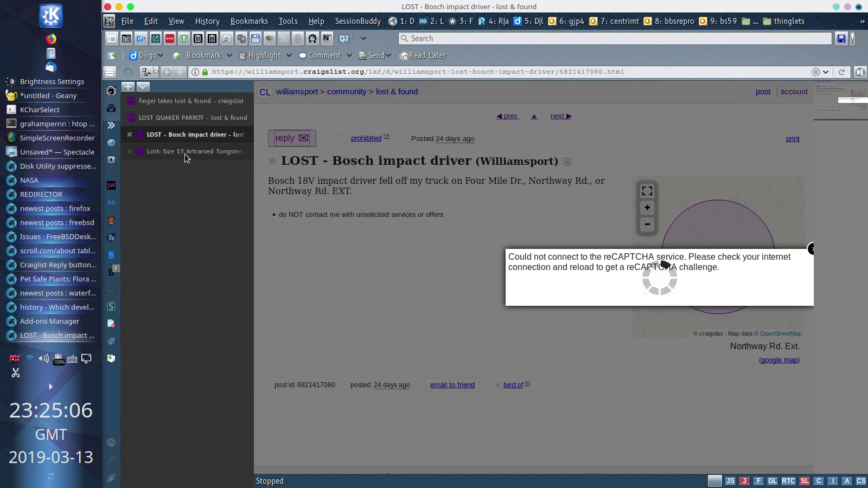868x488 pixels.
Task: Click in the Search input field
Action: point(615,38)
